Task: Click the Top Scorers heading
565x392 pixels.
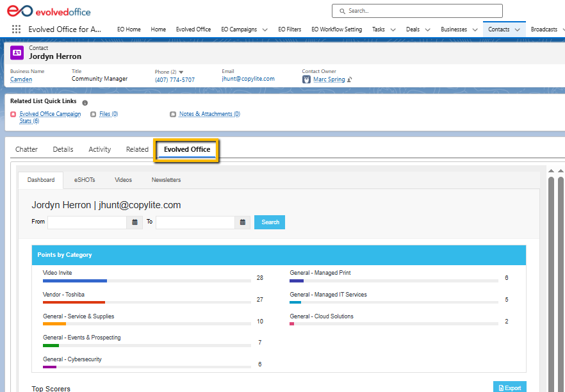Action: pos(51,388)
